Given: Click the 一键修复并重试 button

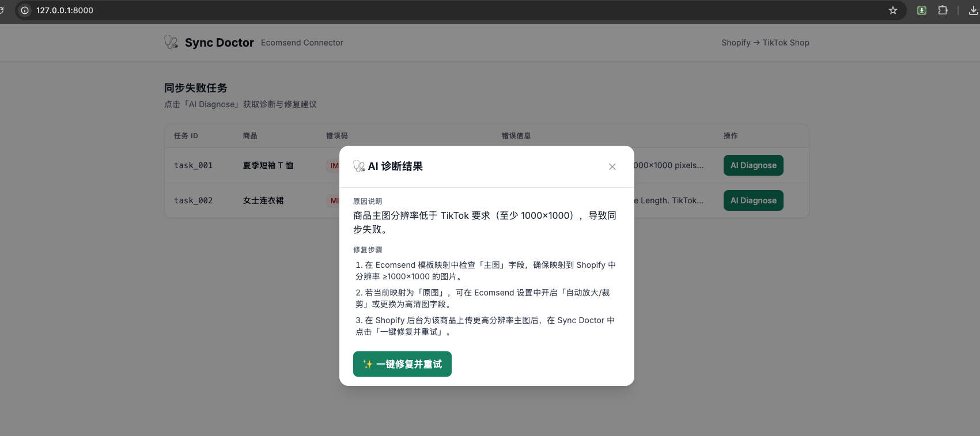Looking at the screenshot, I should 402,364.
